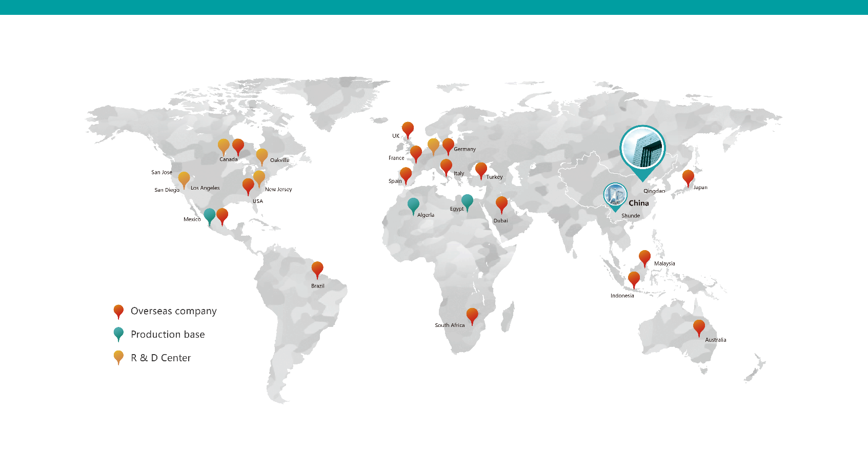Click the red pin above the UK label
Viewport: 868px width, 453px height.
tap(408, 129)
